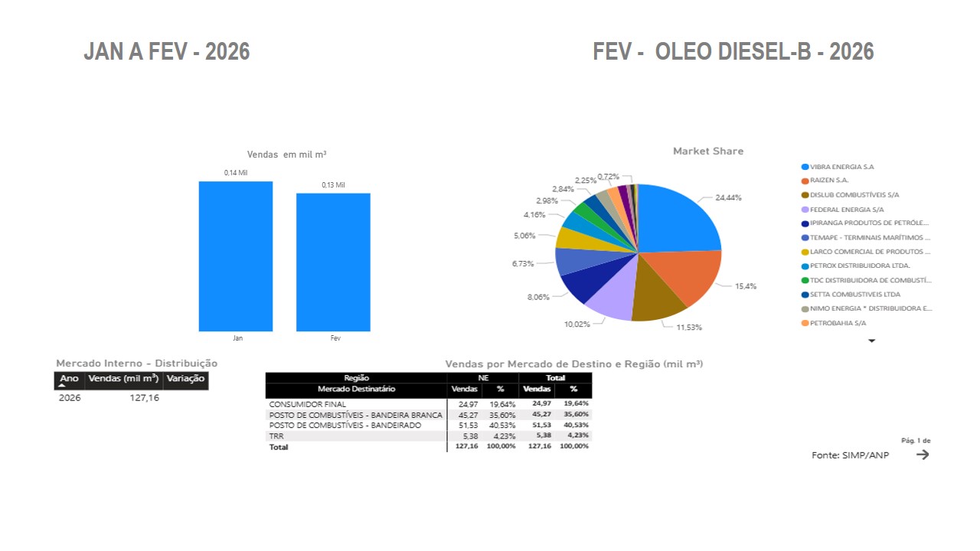Select the Mercado Destinatário column header
The image size is (980, 551).
[356, 389]
